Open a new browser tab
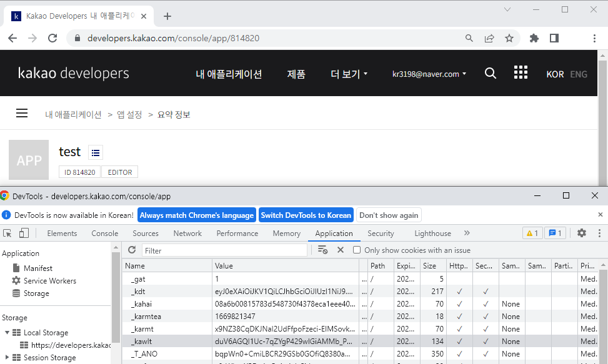Viewport: 608px width, 364px height. coord(167,16)
